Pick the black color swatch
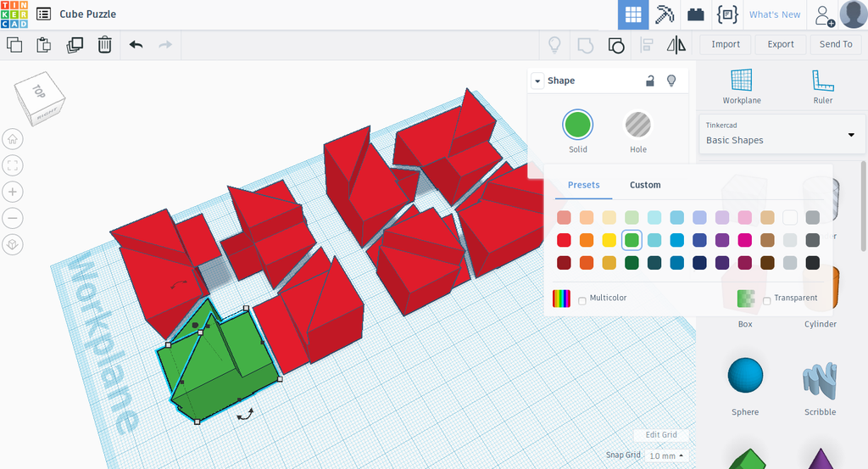The width and height of the screenshot is (868, 469). pos(812,262)
